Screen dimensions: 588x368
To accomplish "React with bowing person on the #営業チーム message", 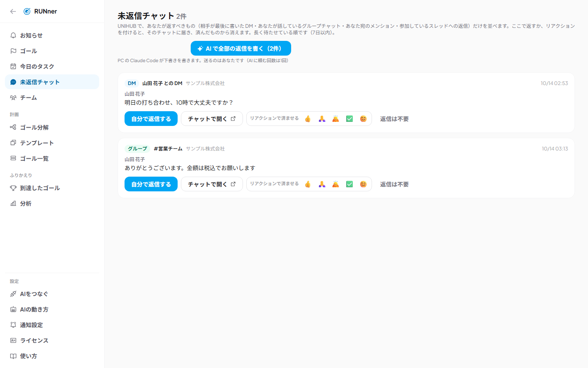I will 336,184.
